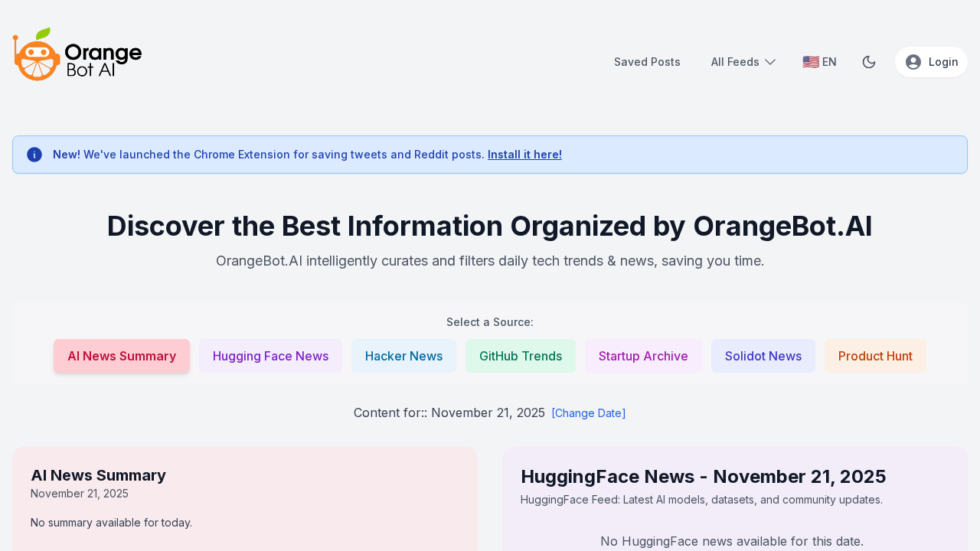Toggle dark mode with the moon icon
This screenshot has height=551, width=980.
pos(867,61)
